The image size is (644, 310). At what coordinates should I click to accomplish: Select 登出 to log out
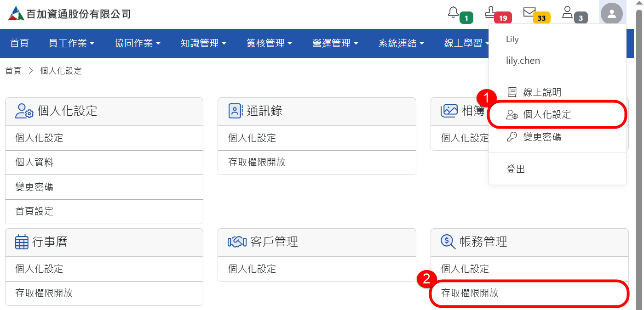558,169
